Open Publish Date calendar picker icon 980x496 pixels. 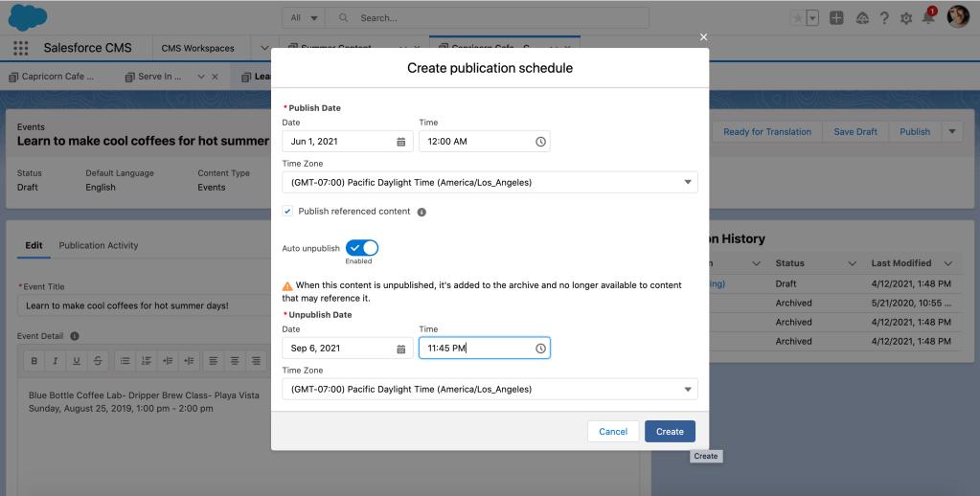click(400, 142)
